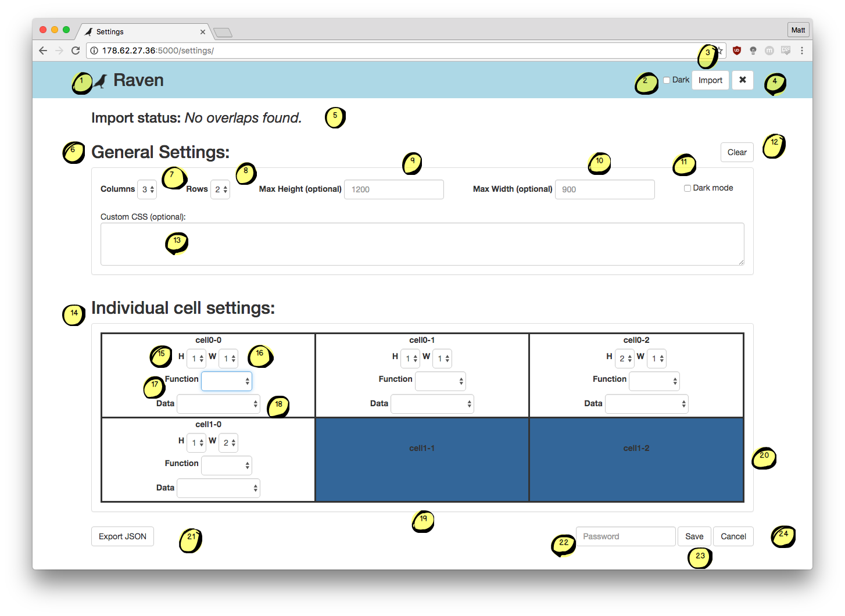This screenshot has height=616, width=845.
Task: Open cell0-2 Data dropdown
Action: point(647,404)
